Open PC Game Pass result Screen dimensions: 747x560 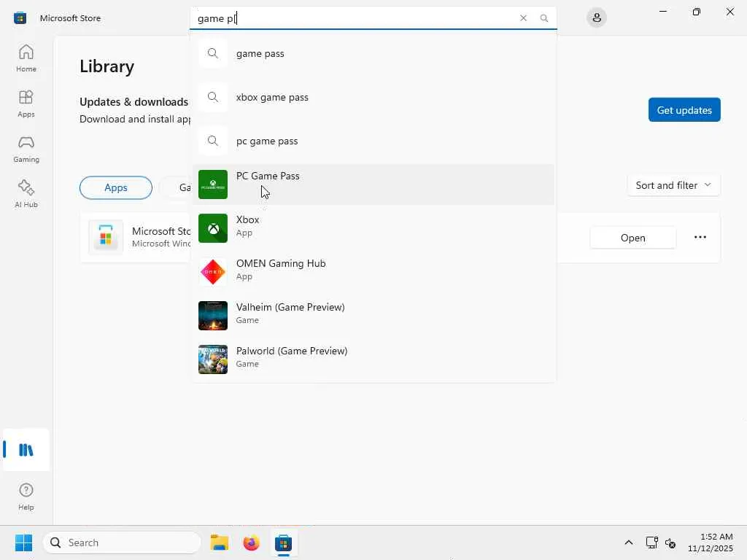(x=373, y=184)
